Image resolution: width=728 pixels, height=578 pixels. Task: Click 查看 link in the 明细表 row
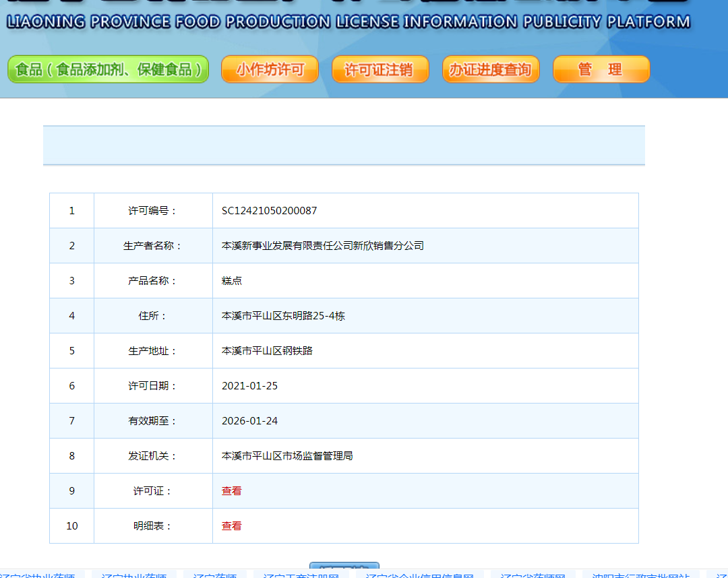(232, 526)
